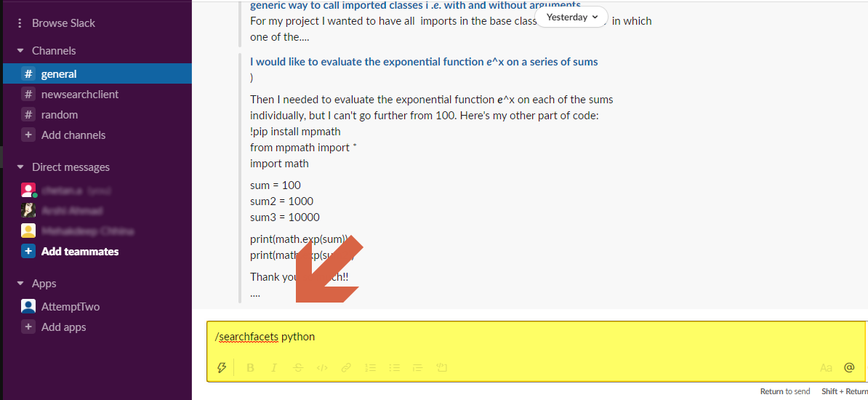Insert a link with the link icon

coord(346,368)
